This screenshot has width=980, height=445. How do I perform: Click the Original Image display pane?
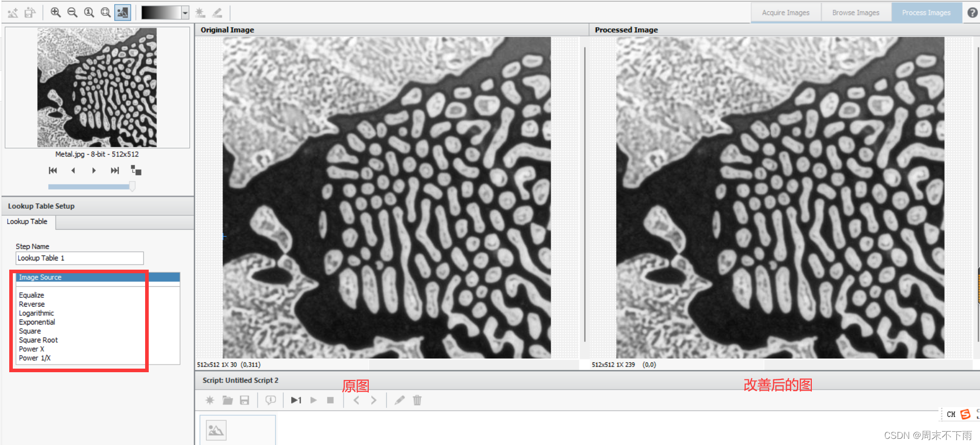tap(387, 198)
